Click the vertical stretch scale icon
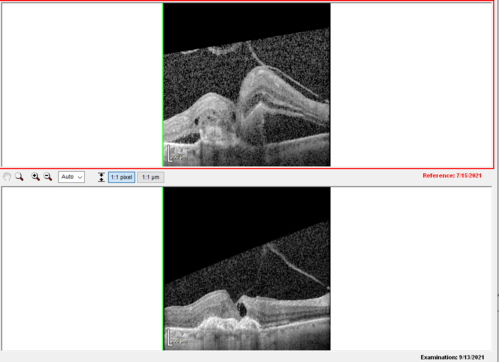 click(101, 177)
